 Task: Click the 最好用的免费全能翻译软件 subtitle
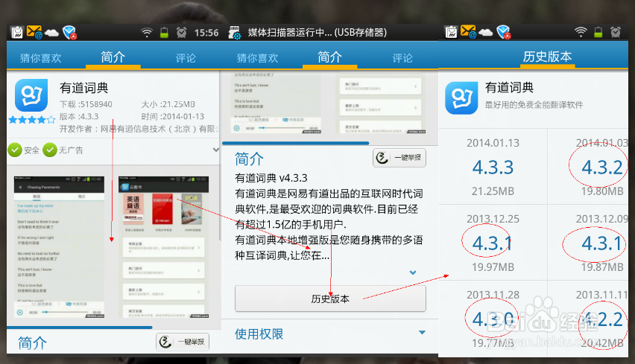[534, 105]
